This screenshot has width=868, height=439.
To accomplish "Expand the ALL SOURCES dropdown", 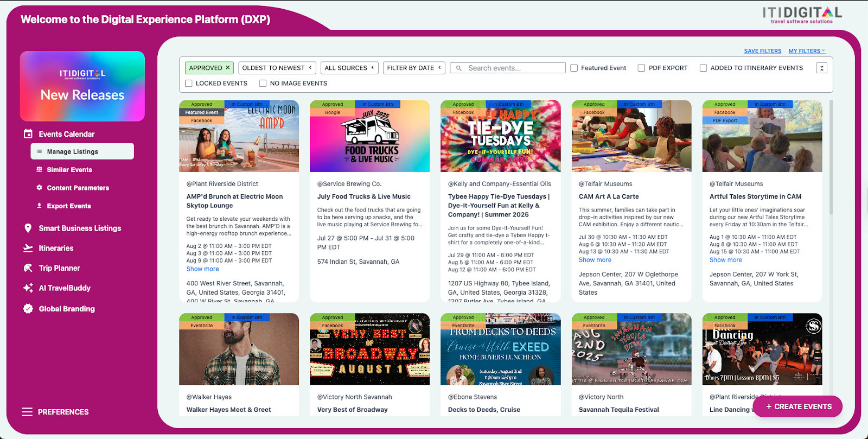I will [x=349, y=68].
